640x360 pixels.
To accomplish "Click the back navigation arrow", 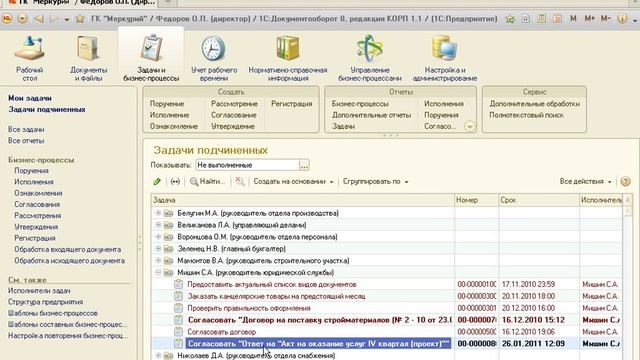I will click(x=39, y=19).
